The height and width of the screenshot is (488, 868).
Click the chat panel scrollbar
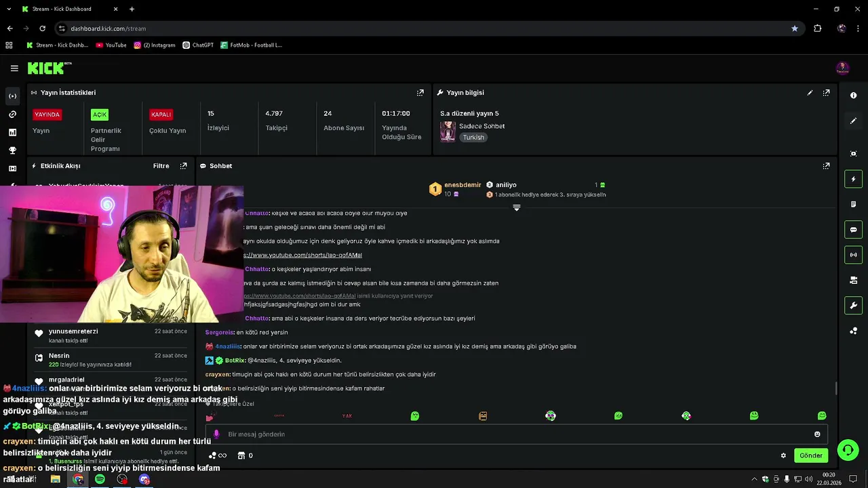(835, 388)
